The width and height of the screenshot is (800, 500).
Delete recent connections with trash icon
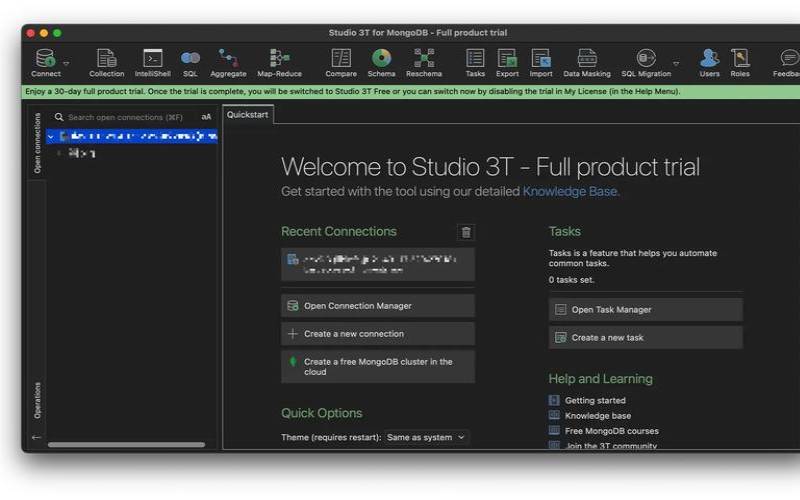click(465, 232)
